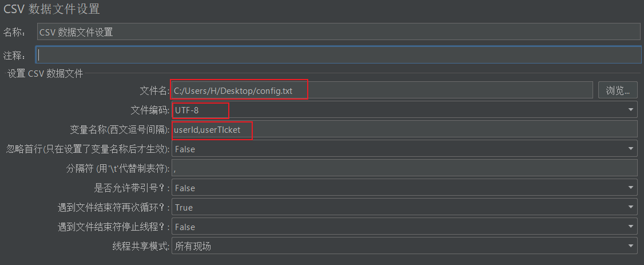This screenshot has width=644, height=265.
Task: Click the 文件编码 label text
Action: pyautogui.click(x=150, y=110)
